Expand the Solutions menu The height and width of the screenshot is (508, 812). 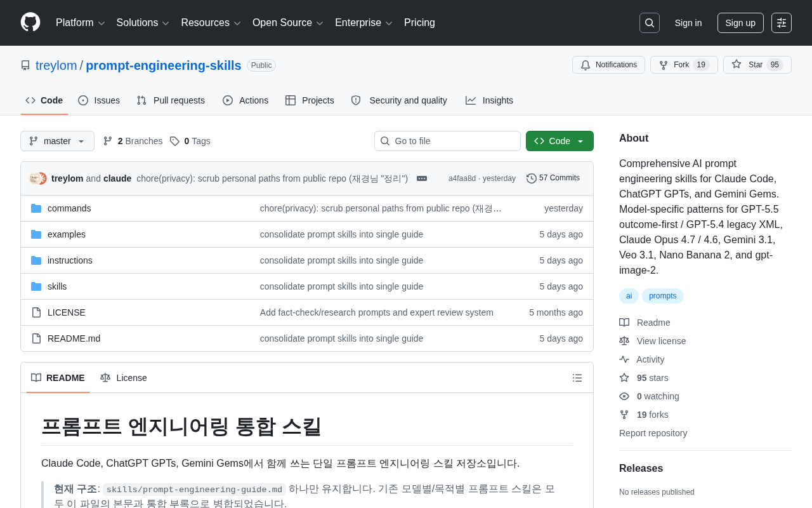[143, 23]
